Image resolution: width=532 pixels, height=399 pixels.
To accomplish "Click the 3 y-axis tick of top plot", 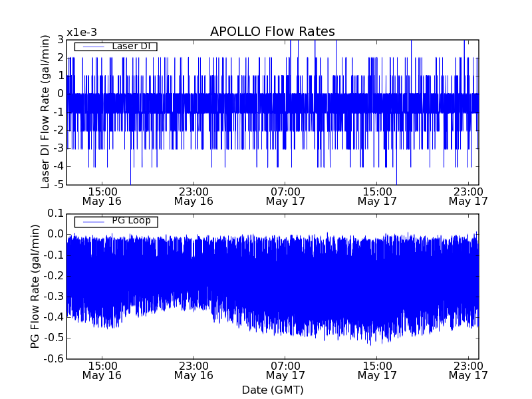I will (x=60, y=40).
